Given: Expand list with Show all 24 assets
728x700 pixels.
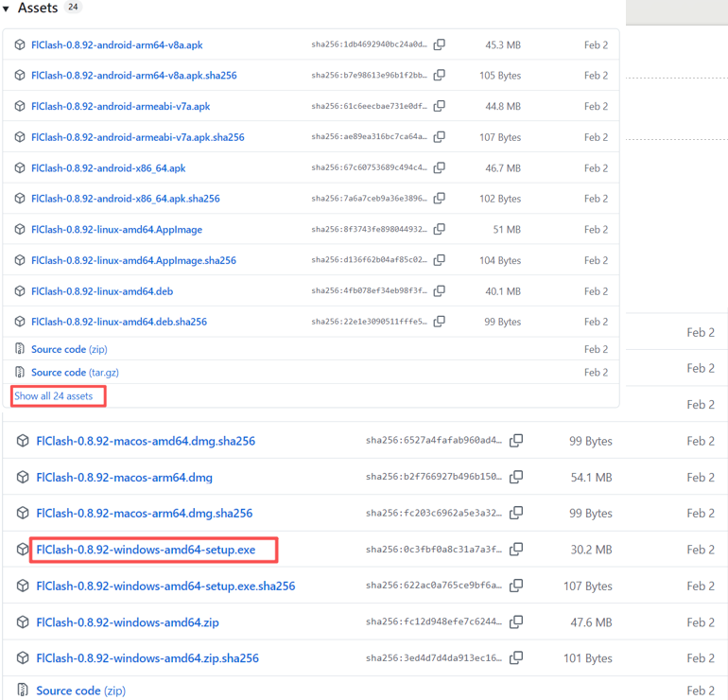Looking at the screenshot, I should point(54,396).
